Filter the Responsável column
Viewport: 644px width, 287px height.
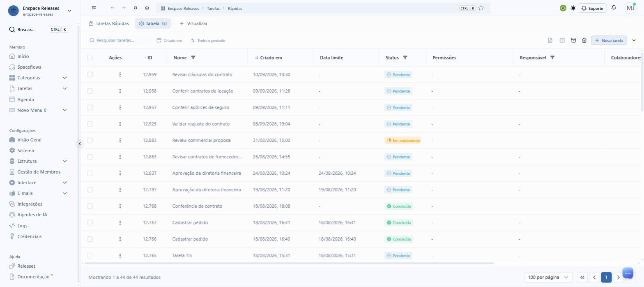(x=552, y=58)
